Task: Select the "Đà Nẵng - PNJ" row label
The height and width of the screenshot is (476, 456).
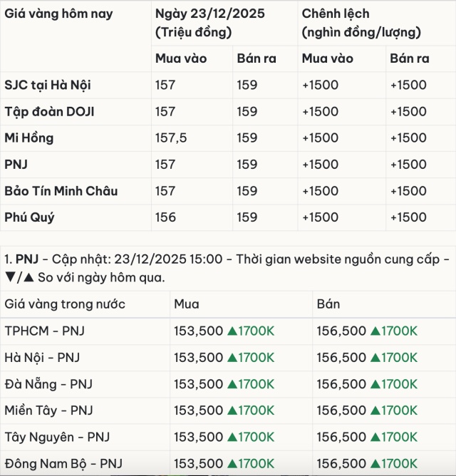Action: tap(48, 384)
